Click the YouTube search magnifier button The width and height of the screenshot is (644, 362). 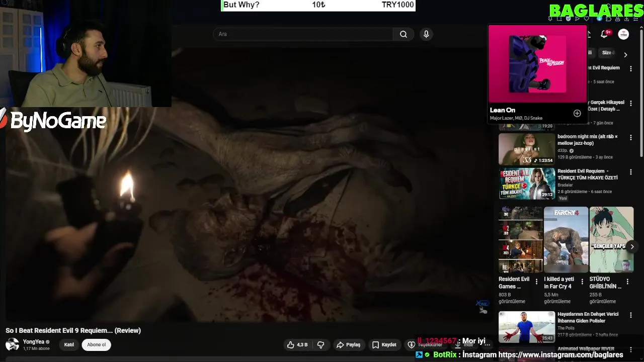(x=403, y=34)
